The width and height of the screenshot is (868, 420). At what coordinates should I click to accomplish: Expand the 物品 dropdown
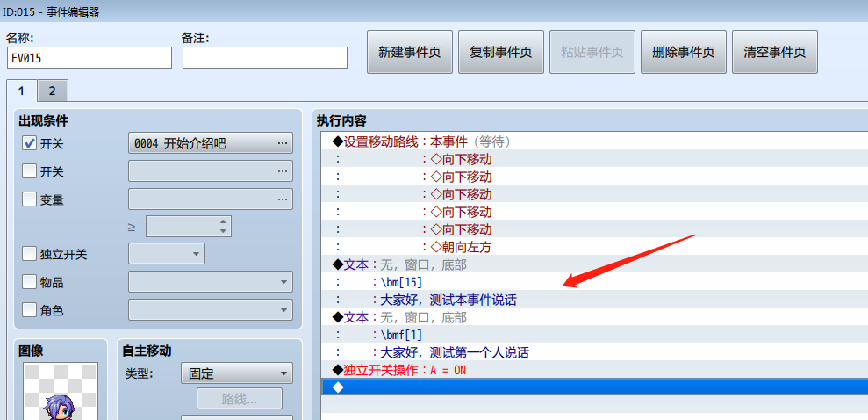point(211,282)
